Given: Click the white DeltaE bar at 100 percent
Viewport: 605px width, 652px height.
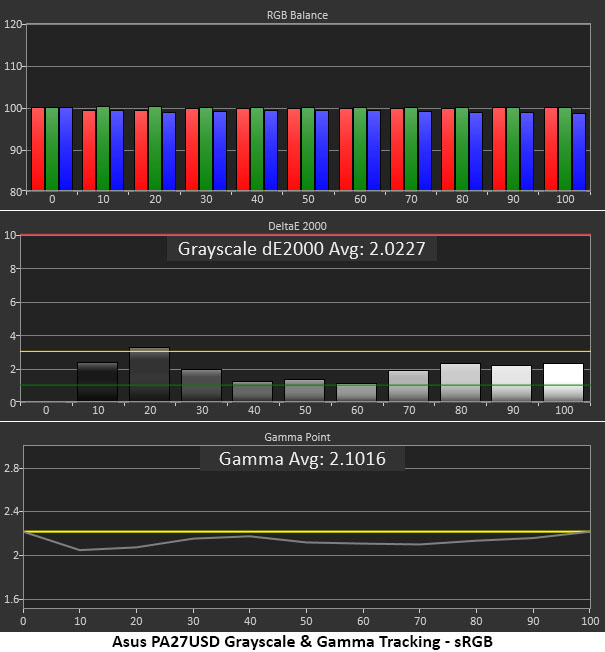Looking at the screenshot, I should [563, 383].
